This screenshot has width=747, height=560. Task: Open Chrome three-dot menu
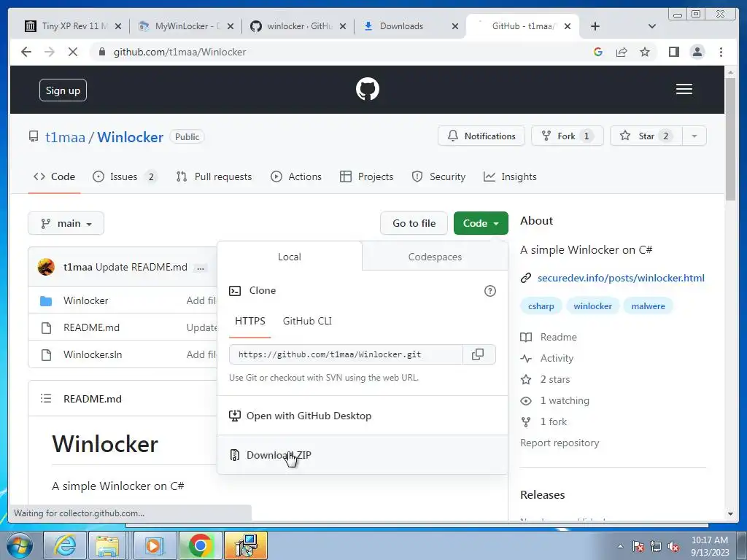(721, 52)
